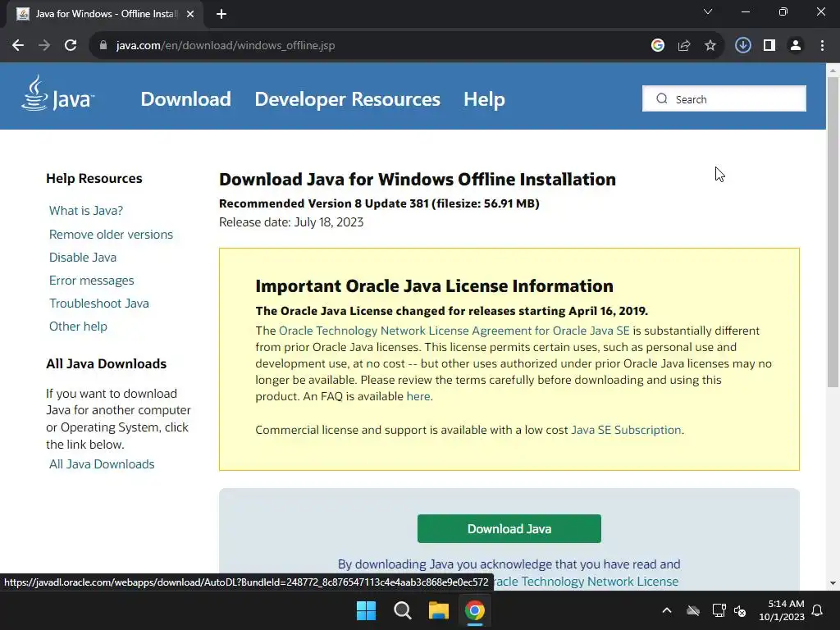The height and width of the screenshot is (630, 840).
Task: Click 'Important Oracle Java License Information' heading
Action: pos(435,286)
